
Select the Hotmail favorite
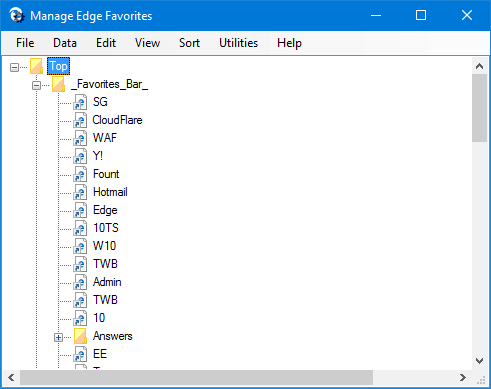coord(110,192)
